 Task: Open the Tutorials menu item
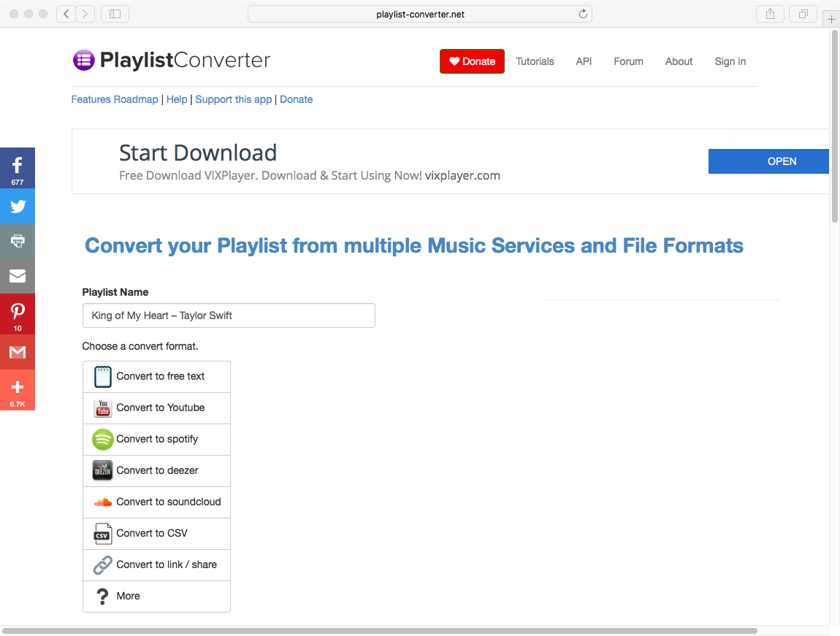pos(535,61)
